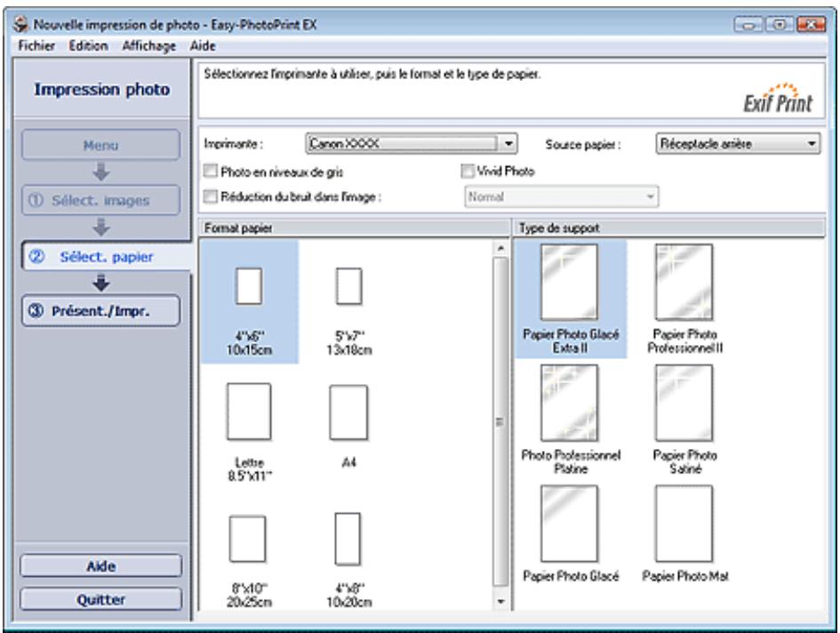Click the Easy-PhotoPrint EX title bar app icon
Image resolution: width=840 pixels, height=633 pixels.
[x=21, y=24]
